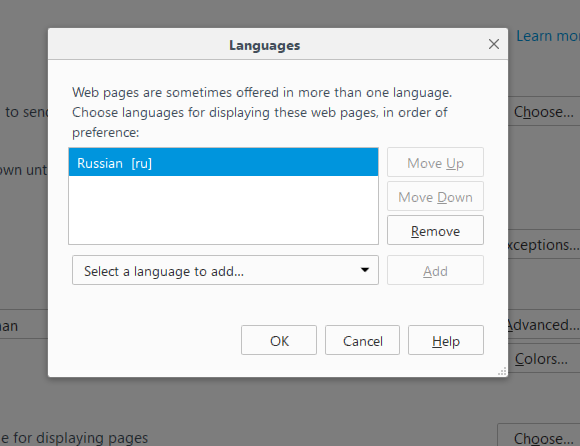Click the lower Choose... button for displaying pages

(x=539, y=436)
